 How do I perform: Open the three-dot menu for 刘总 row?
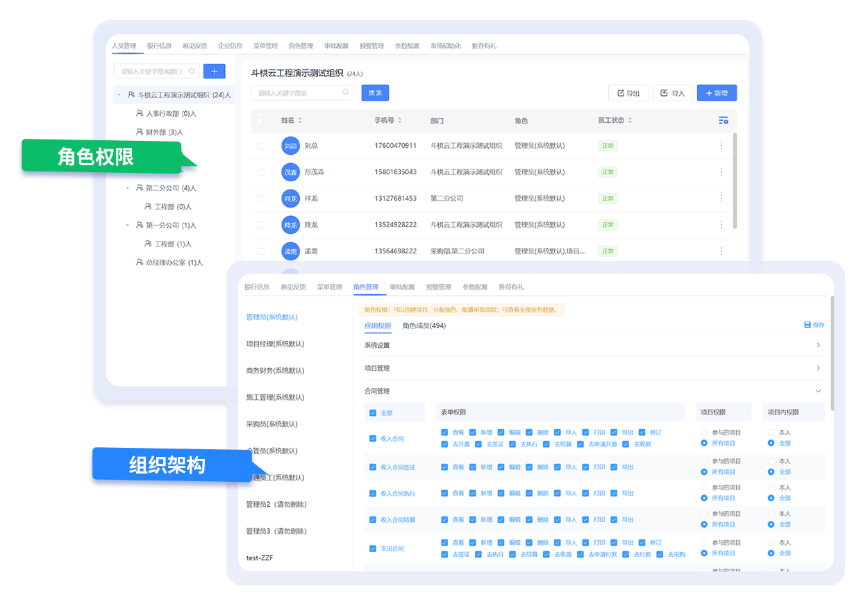721,146
